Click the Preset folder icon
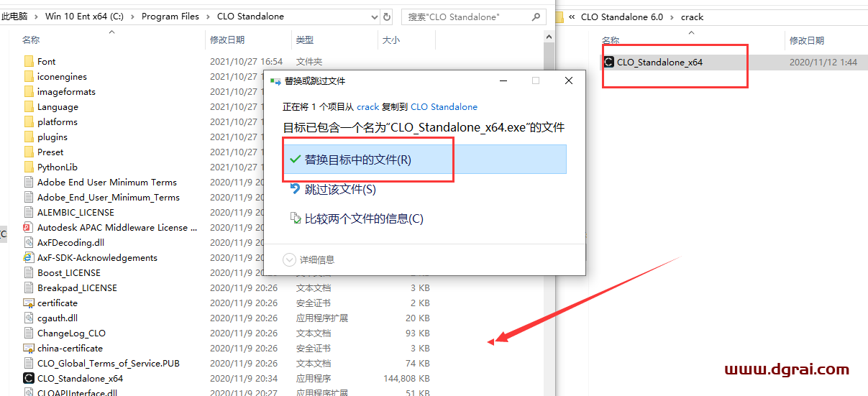Viewport: 868px width, 396px height. click(x=29, y=152)
